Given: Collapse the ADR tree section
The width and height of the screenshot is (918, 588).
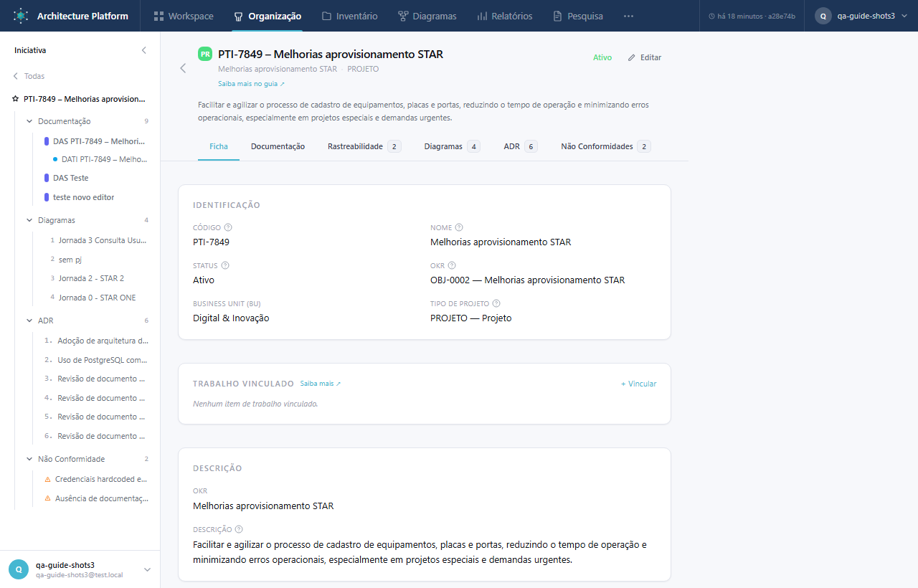Looking at the screenshot, I should (x=29, y=321).
